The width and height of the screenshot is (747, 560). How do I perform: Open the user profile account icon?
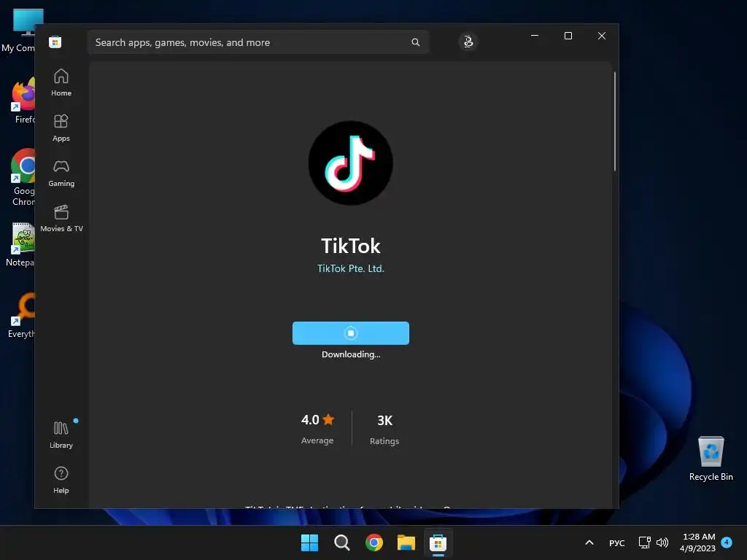(x=468, y=42)
